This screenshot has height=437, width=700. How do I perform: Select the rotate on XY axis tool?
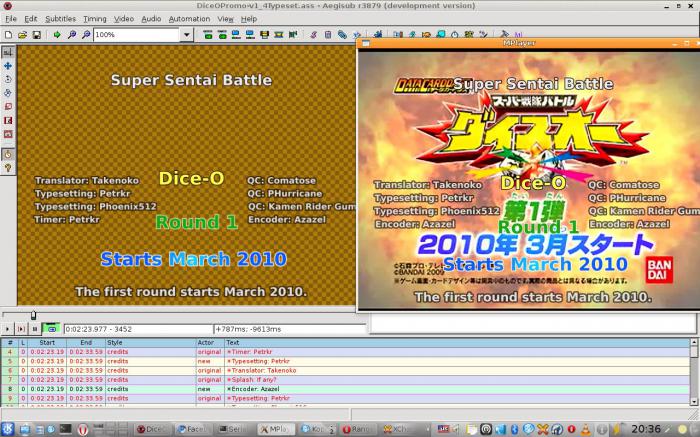8,93
